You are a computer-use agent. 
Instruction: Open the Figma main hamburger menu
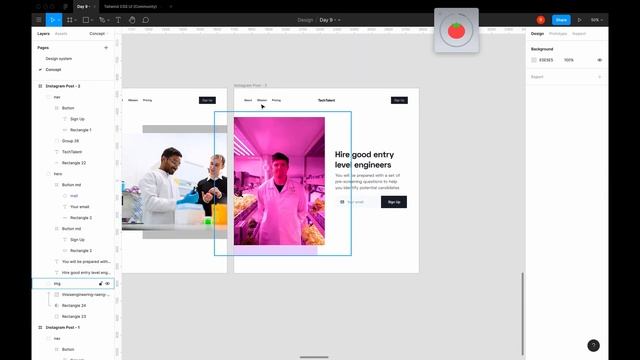(x=39, y=20)
